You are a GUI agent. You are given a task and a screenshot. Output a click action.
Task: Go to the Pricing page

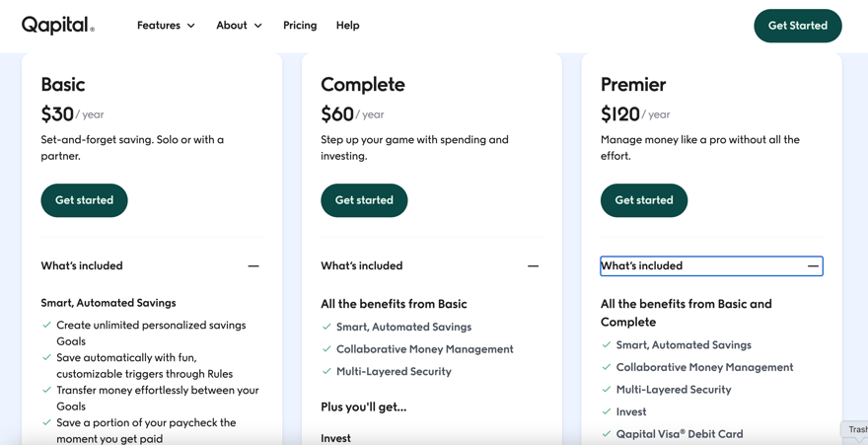point(300,26)
